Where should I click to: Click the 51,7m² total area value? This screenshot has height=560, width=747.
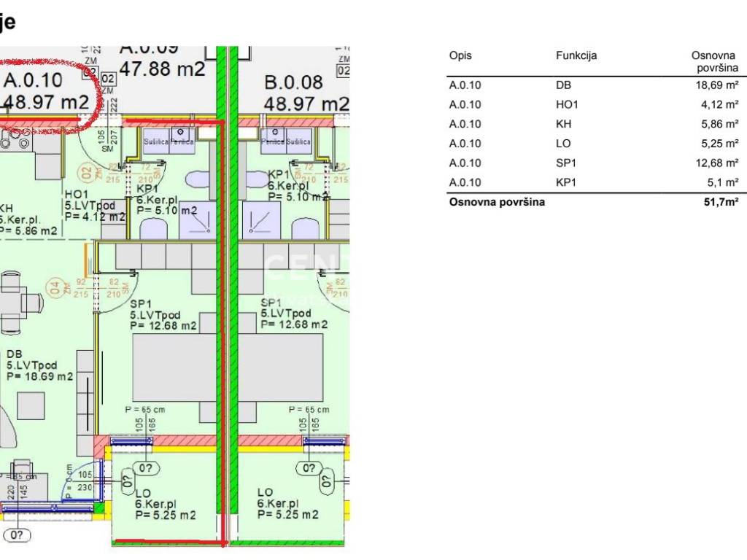(721, 203)
